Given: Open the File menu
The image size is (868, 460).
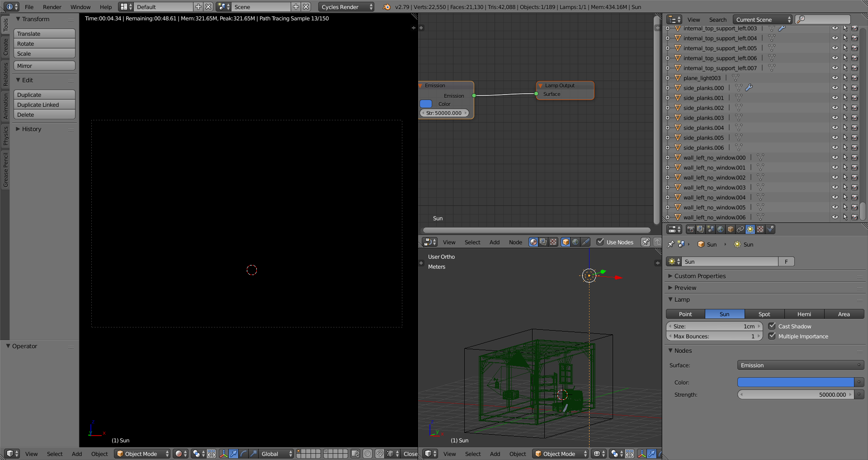Looking at the screenshot, I should click(29, 7).
